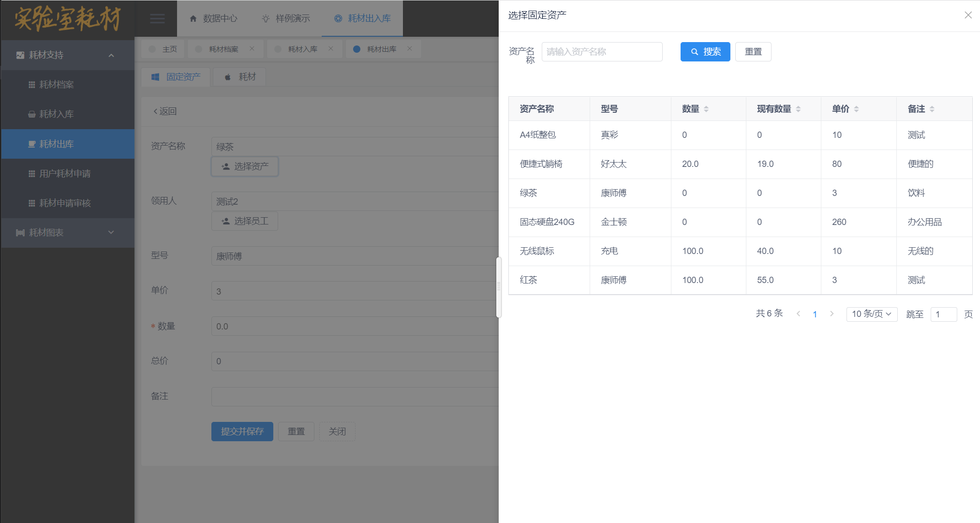Click the previous page arrow
This screenshot has height=523, width=980.
tap(799, 314)
